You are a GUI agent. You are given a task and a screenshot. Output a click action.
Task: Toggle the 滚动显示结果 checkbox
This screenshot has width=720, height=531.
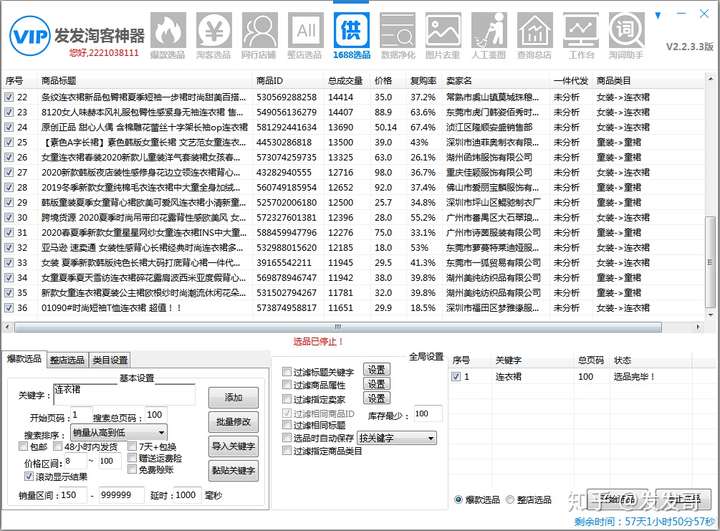pyautogui.click(x=29, y=476)
